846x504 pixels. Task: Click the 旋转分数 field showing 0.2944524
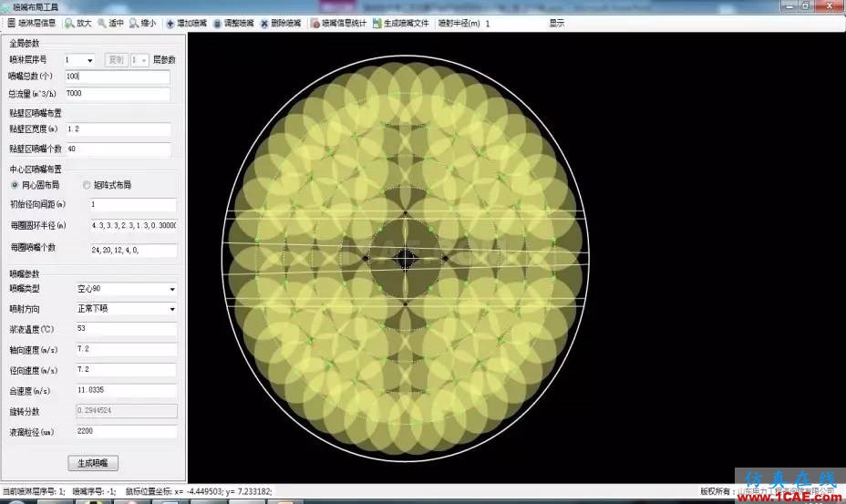pyautogui.click(x=126, y=411)
